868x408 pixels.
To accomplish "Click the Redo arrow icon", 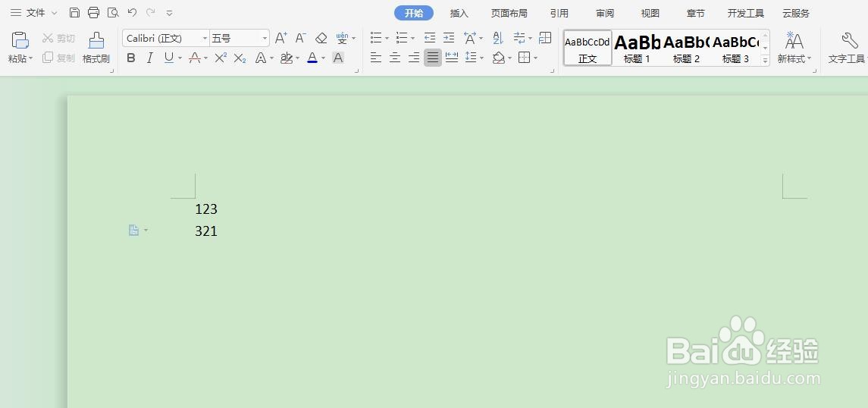I will point(151,12).
